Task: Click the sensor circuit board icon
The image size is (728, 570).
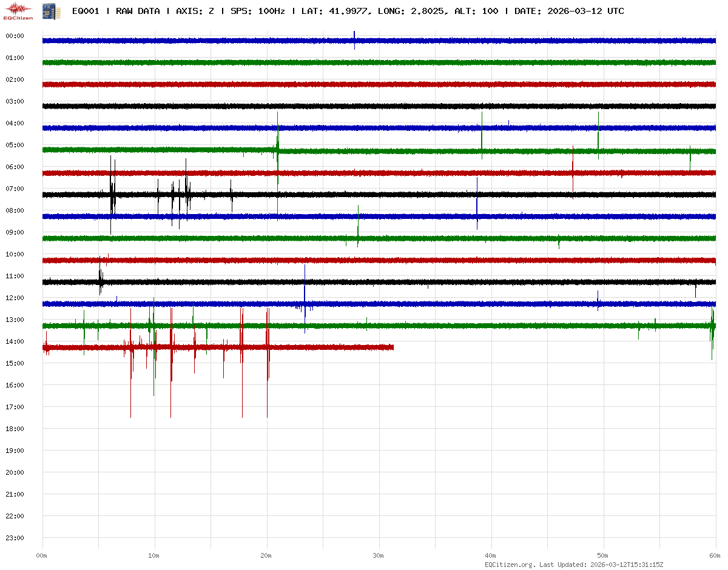Action: pos(47,11)
